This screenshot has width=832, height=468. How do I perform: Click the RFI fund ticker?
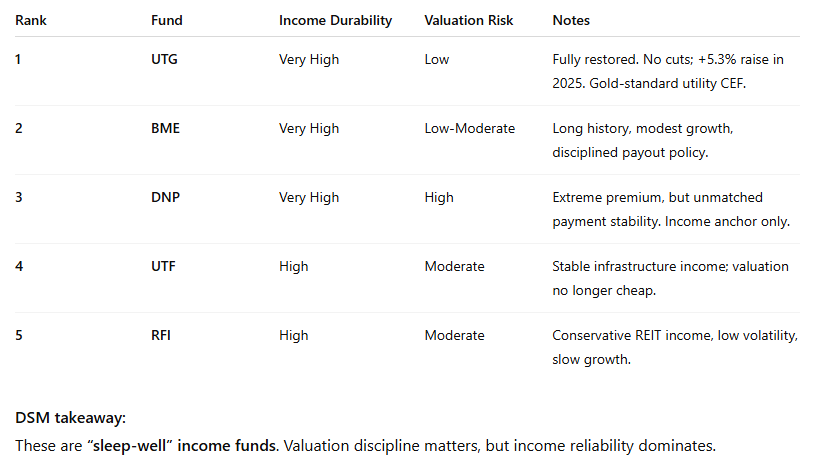161,336
